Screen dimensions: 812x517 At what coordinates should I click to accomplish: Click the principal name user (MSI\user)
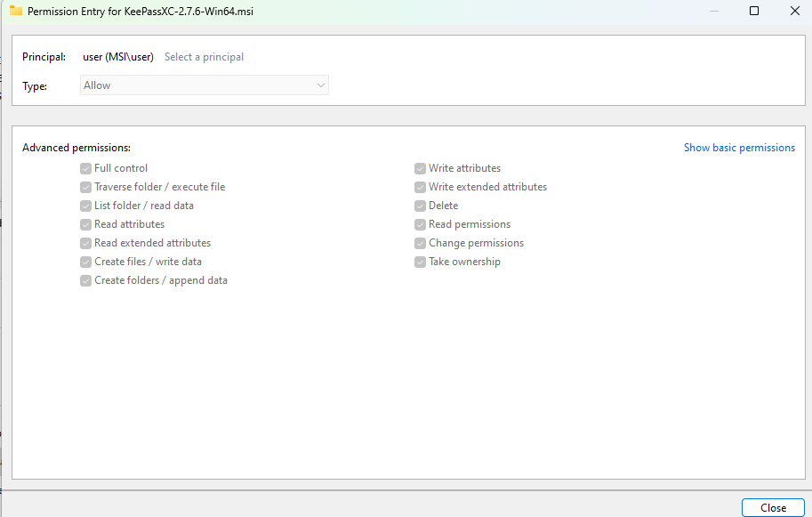point(118,57)
